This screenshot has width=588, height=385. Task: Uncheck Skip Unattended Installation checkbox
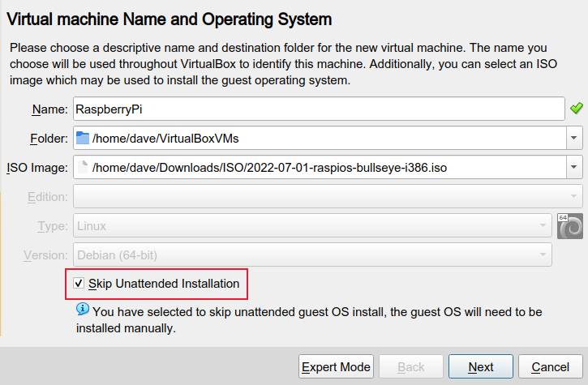(79, 284)
